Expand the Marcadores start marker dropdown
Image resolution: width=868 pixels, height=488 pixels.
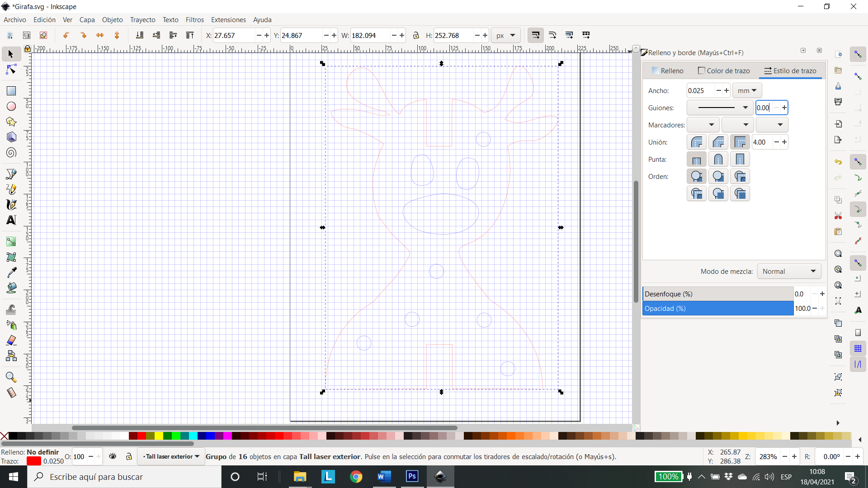(x=701, y=125)
